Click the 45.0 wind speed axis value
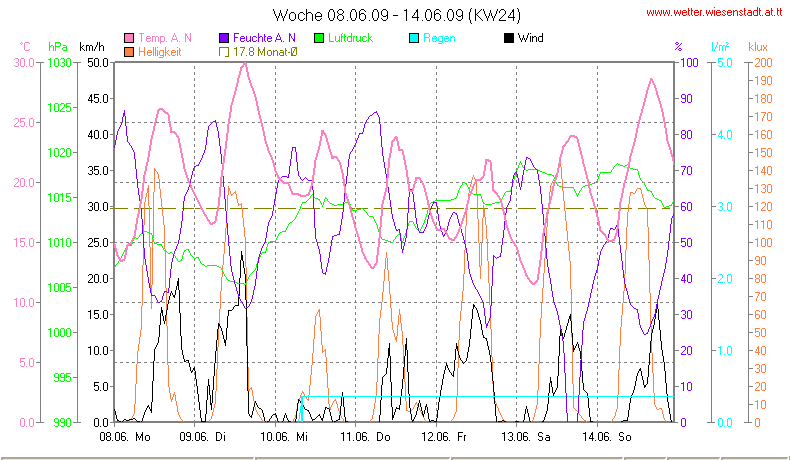The width and height of the screenshot is (790, 460). (x=98, y=99)
